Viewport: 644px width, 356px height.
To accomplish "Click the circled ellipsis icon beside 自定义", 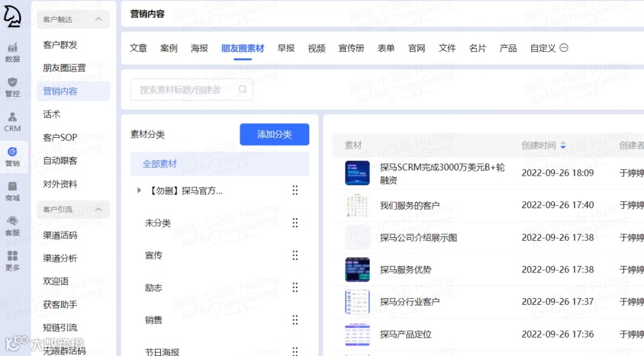I will [x=564, y=48].
